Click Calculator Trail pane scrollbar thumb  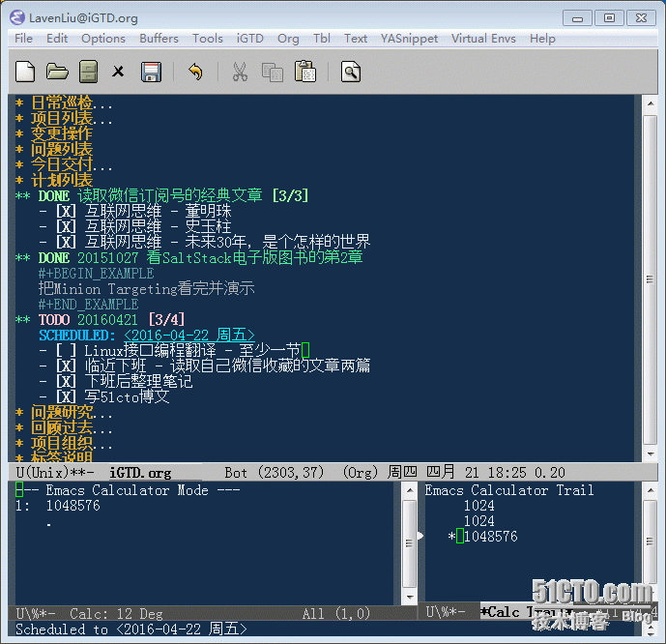point(650,541)
